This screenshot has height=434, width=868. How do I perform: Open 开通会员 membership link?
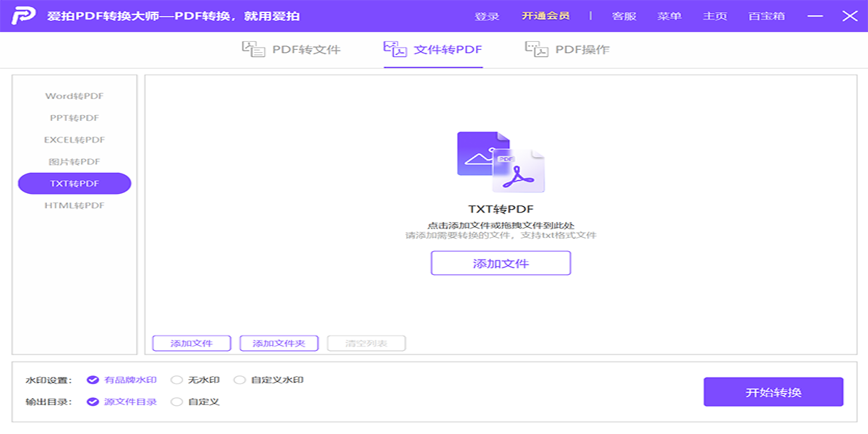tap(545, 16)
